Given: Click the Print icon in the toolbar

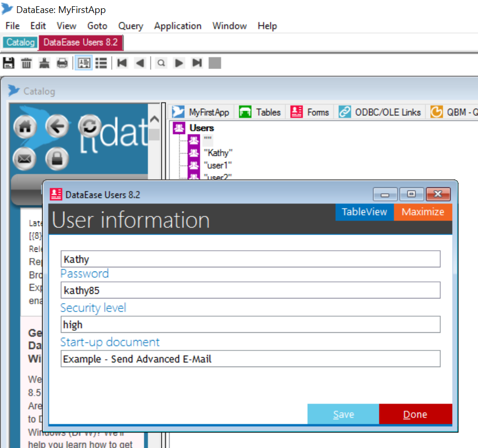Looking at the screenshot, I should 62,63.
